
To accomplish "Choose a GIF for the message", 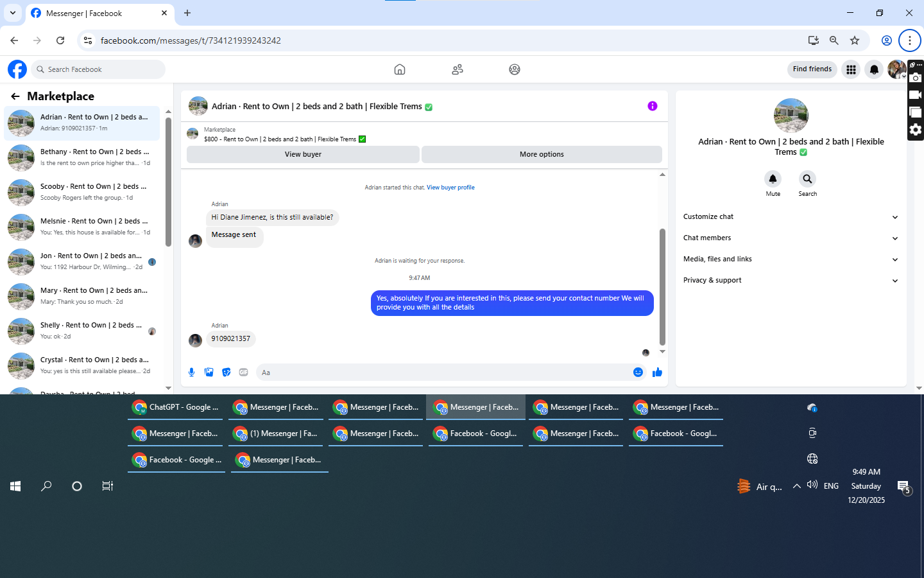I will [244, 372].
